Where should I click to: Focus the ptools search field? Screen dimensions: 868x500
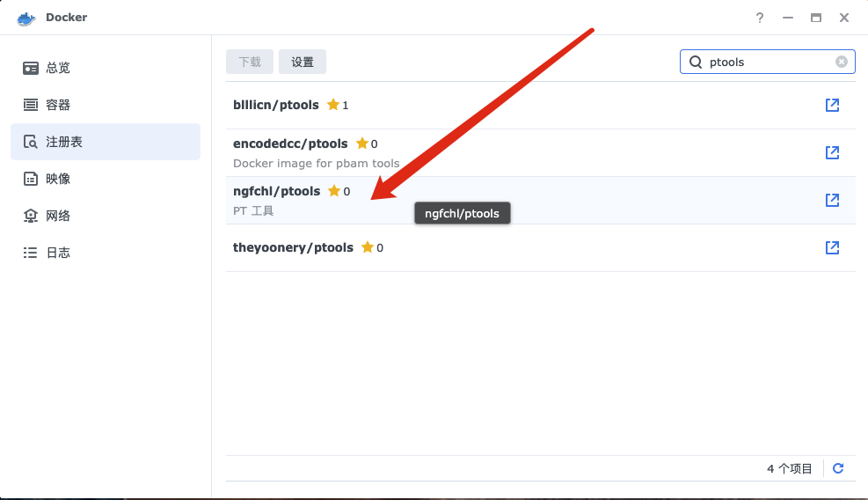pos(767,62)
